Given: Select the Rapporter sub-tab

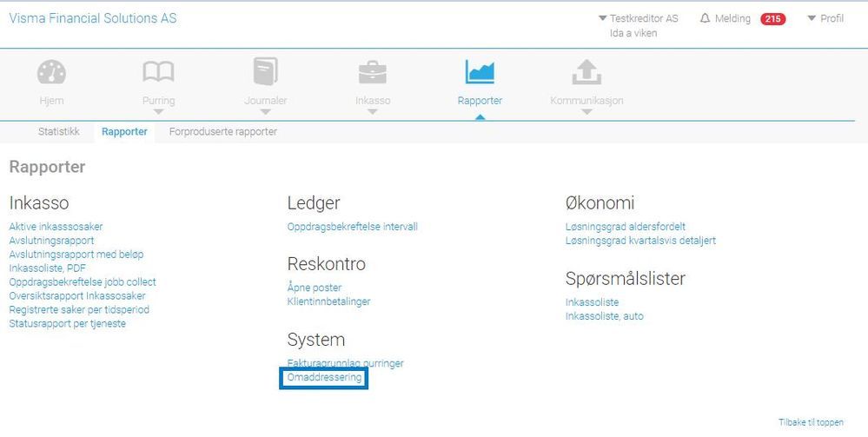Looking at the screenshot, I should tap(124, 132).
